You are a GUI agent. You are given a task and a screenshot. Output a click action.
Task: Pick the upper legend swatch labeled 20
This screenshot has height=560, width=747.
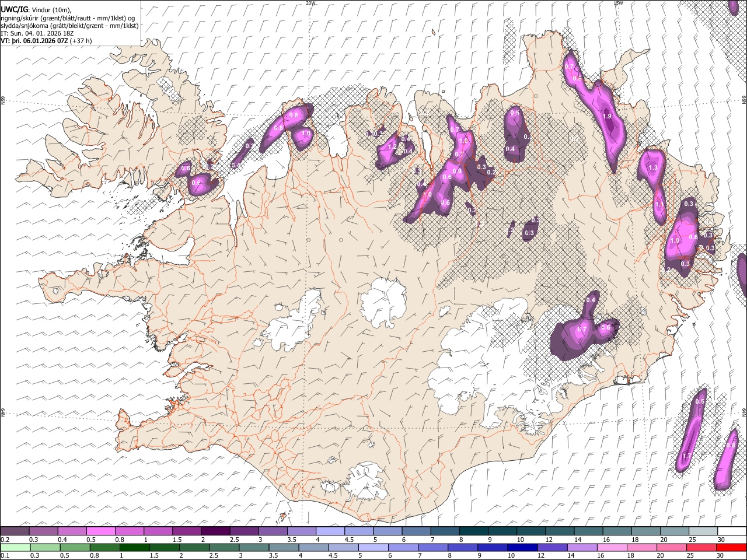pos(675,531)
